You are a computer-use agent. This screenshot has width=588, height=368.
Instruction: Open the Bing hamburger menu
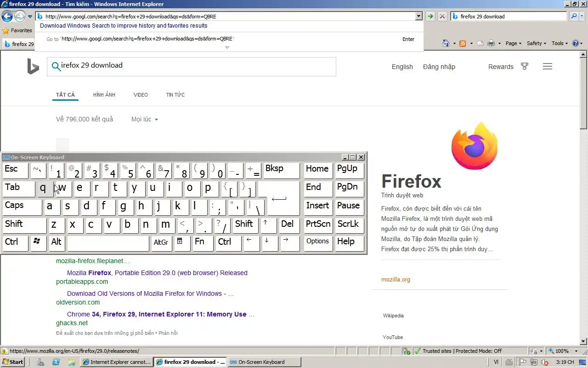[547, 66]
